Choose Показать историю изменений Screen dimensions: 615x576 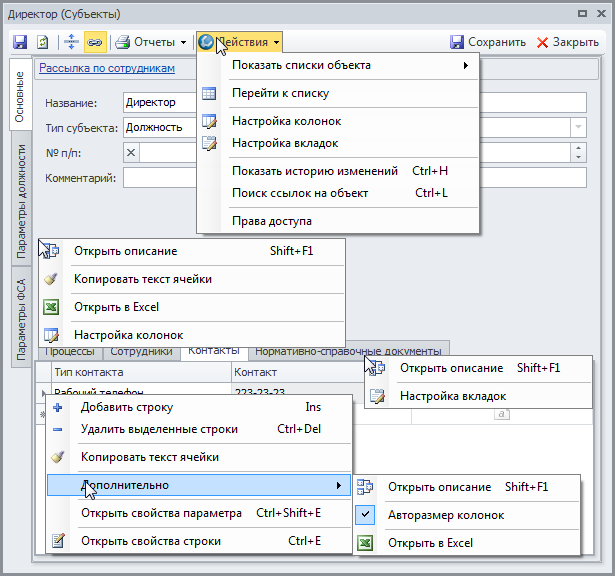[315, 171]
